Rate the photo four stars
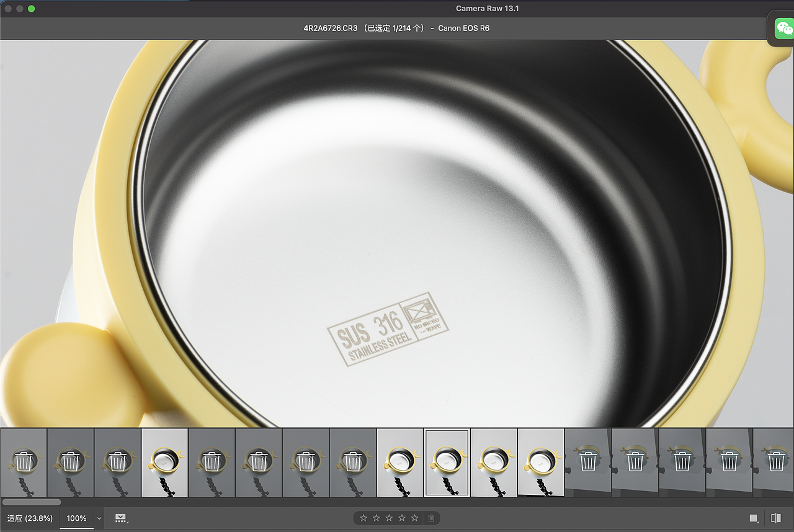Screen dimensions: 794x532 (402, 518)
